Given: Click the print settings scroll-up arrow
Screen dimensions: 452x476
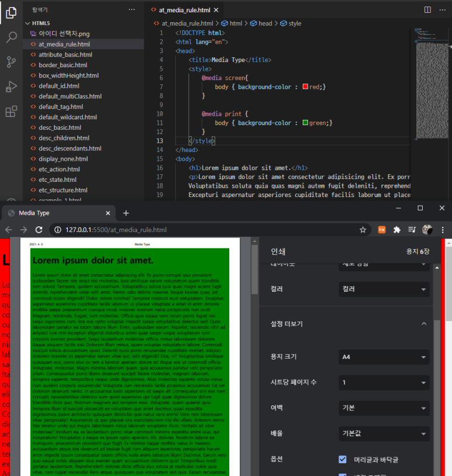Looking at the screenshot, I should pyautogui.click(x=437, y=268).
